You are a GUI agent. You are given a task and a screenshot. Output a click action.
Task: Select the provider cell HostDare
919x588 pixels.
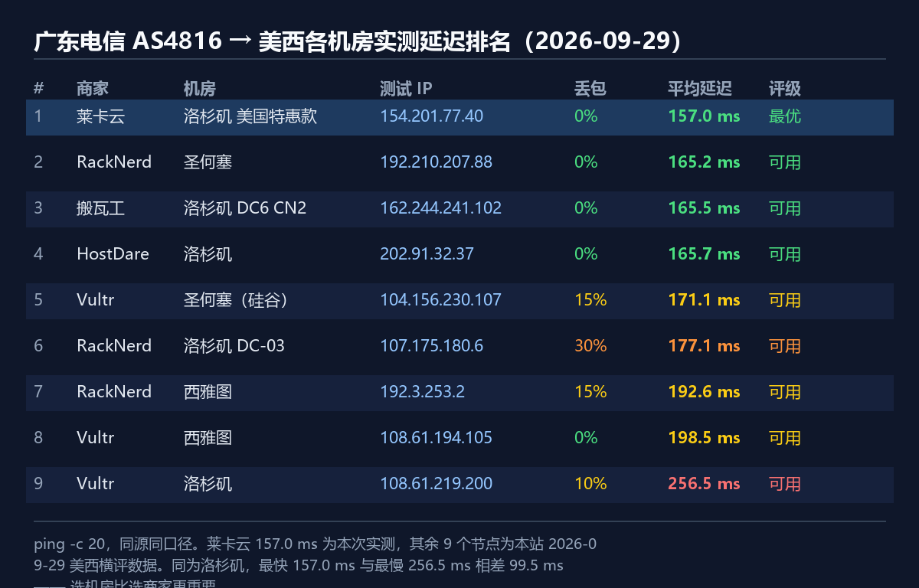pos(113,254)
